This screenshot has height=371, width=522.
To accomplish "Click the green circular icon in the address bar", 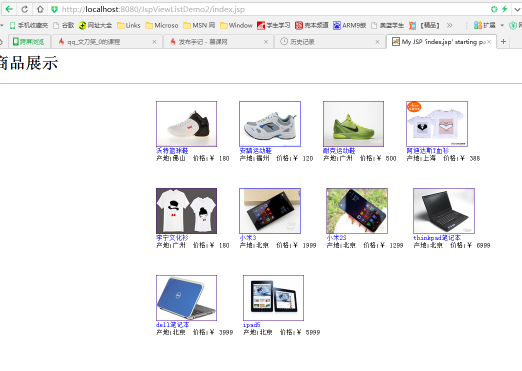I will point(494,9).
